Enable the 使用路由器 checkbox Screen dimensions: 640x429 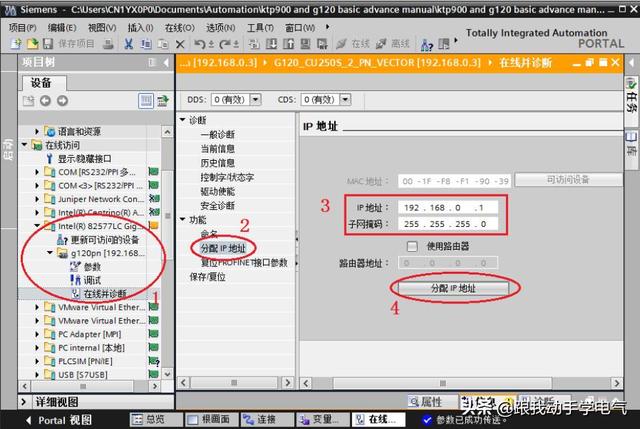(412, 246)
